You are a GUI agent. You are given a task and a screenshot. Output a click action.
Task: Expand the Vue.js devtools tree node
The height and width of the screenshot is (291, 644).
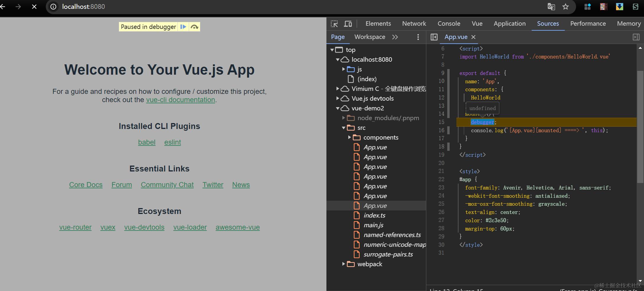tap(338, 98)
